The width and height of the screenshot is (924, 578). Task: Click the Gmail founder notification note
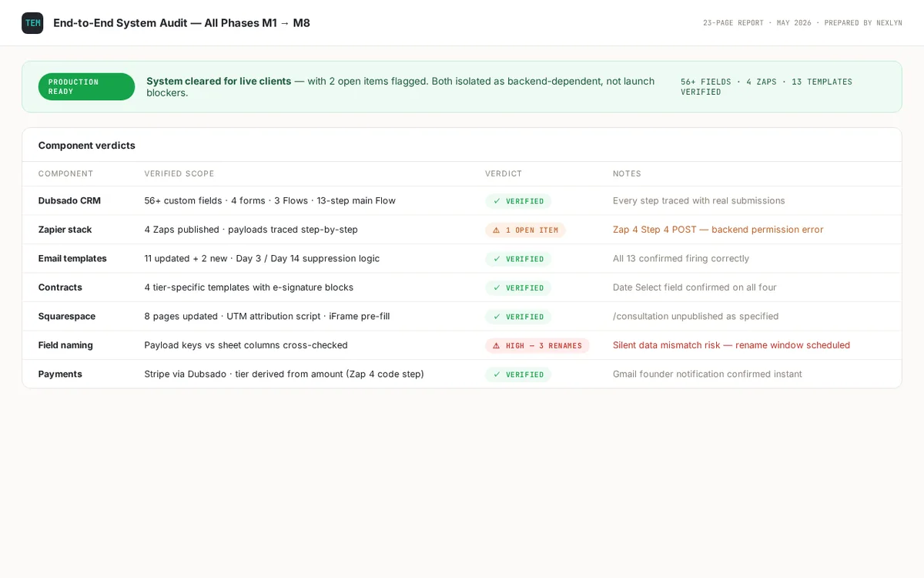(708, 374)
